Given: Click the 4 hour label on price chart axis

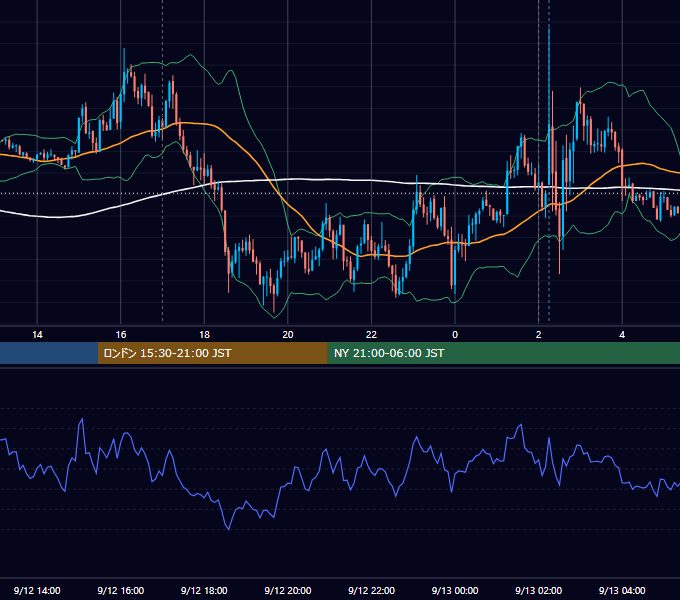Looking at the screenshot, I should point(622,334).
